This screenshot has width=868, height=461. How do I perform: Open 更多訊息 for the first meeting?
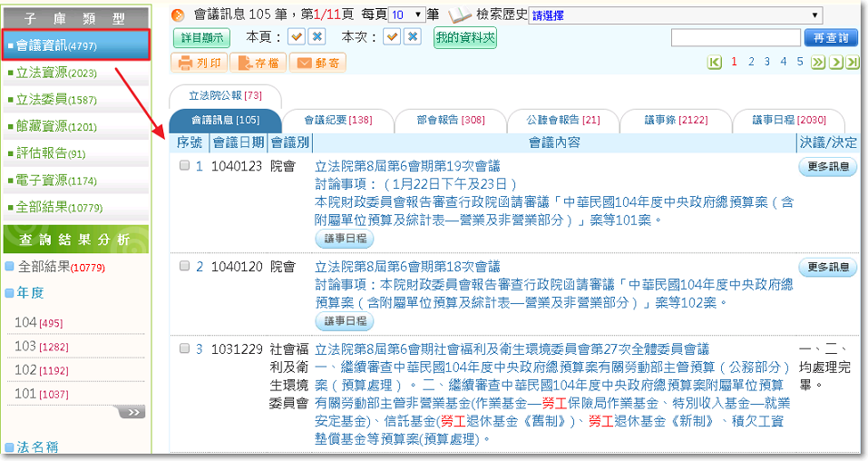[x=827, y=166]
